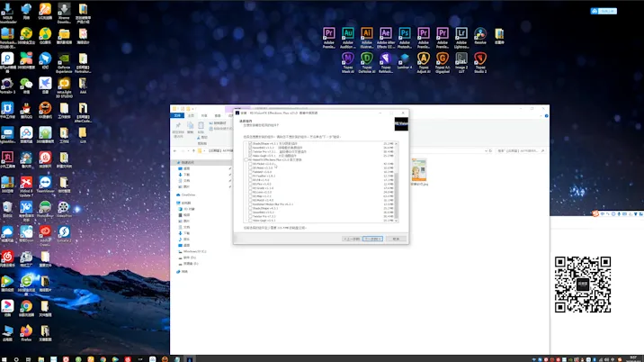The height and width of the screenshot is (362, 644).
Task: Launch Adobe After Effects shortcut
Action: [386, 34]
